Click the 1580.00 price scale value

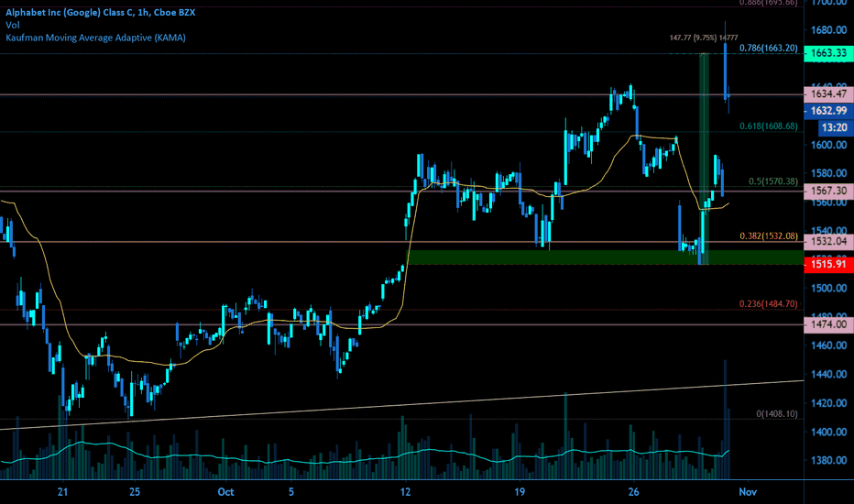pos(829,173)
